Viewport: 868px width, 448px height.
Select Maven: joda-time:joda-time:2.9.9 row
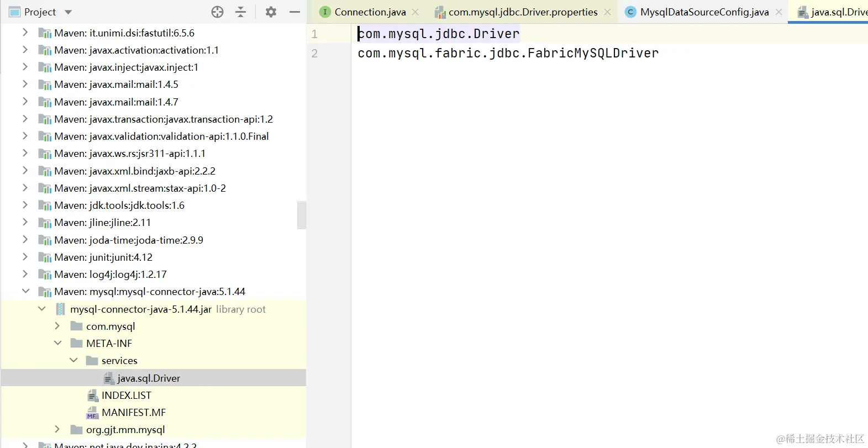[x=154, y=240]
